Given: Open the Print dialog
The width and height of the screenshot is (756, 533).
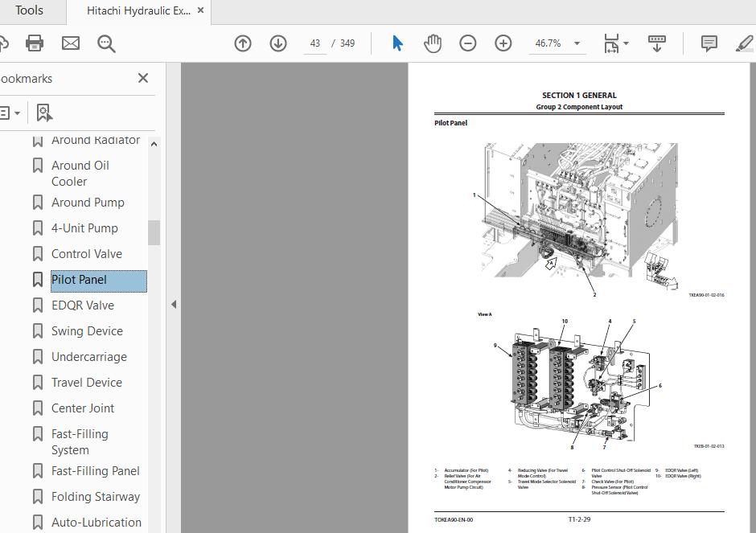Looking at the screenshot, I should click(34, 43).
